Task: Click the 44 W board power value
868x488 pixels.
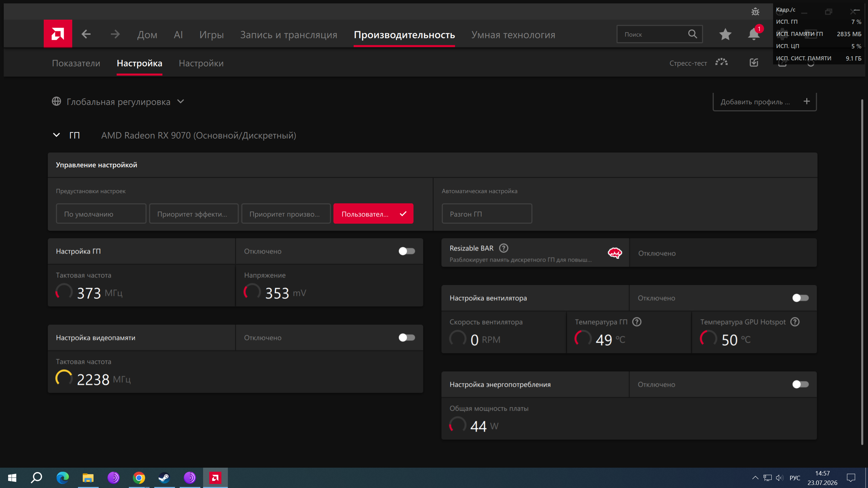Action: click(x=484, y=426)
